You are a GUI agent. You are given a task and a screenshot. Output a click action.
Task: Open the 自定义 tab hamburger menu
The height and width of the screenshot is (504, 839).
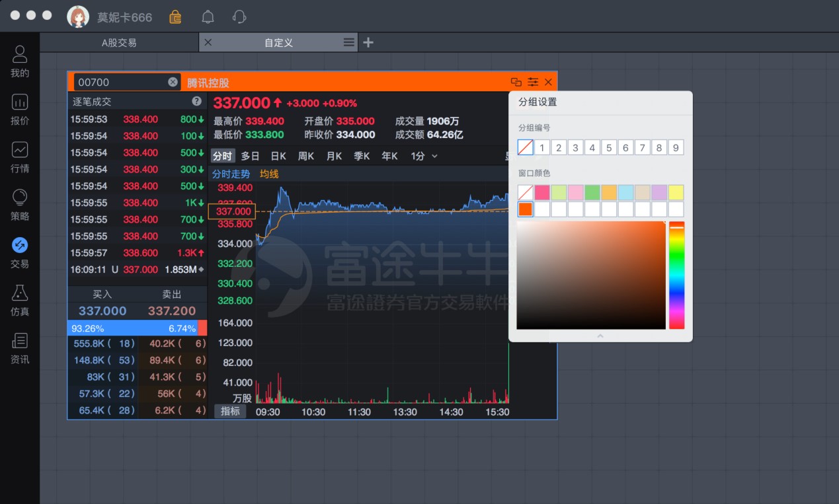(x=349, y=42)
